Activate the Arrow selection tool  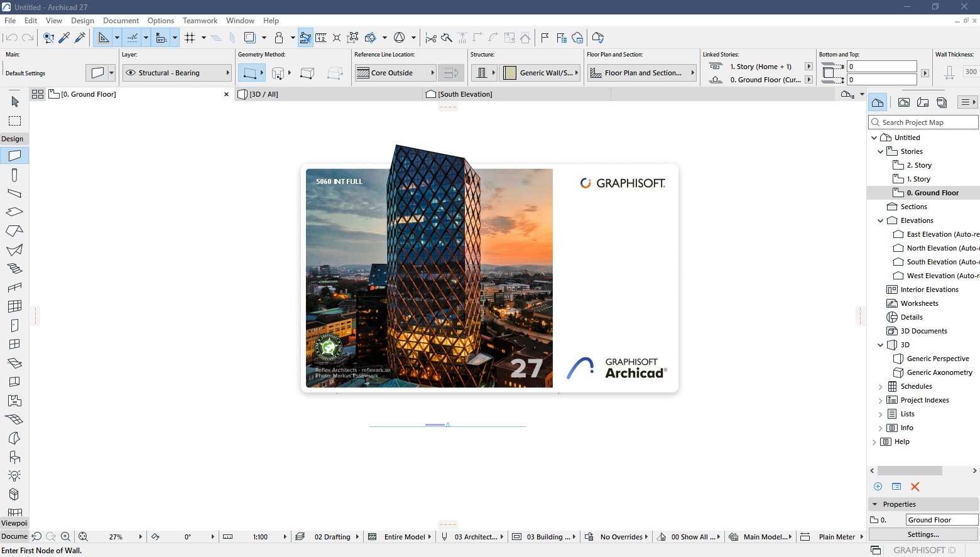(14, 101)
